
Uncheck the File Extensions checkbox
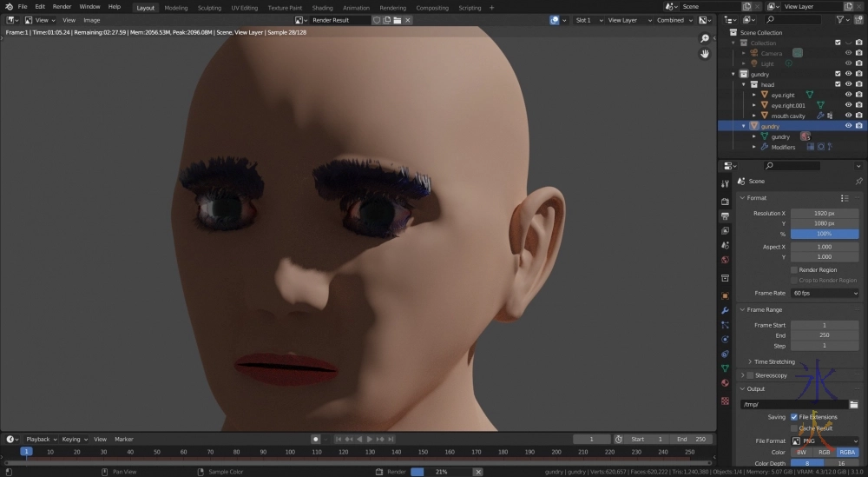pos(794,417)
